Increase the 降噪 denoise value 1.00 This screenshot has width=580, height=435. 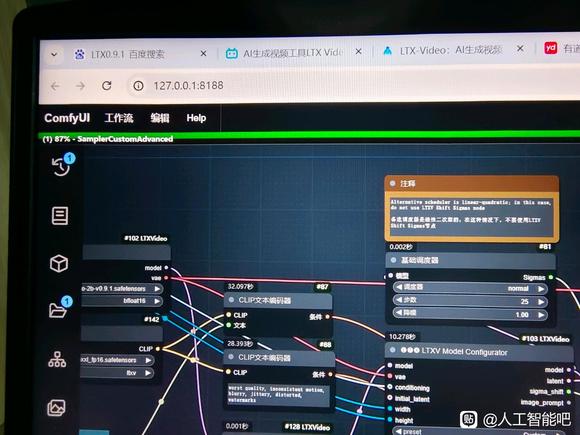[x=541, y=315]
